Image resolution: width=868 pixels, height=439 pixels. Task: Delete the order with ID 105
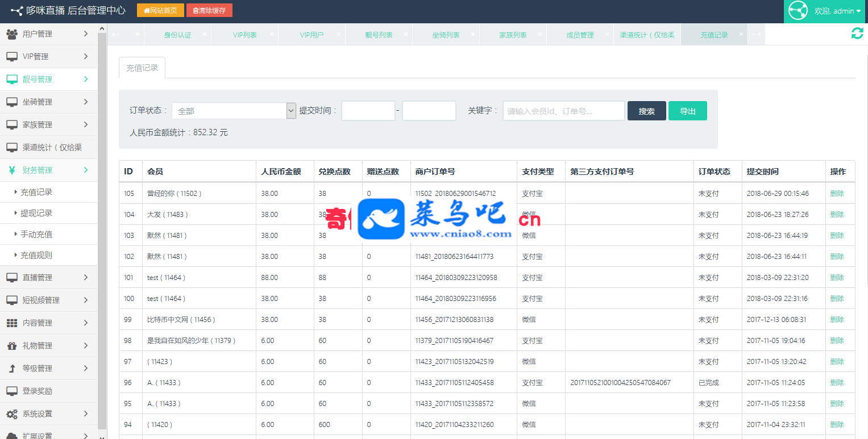(837, 193)
